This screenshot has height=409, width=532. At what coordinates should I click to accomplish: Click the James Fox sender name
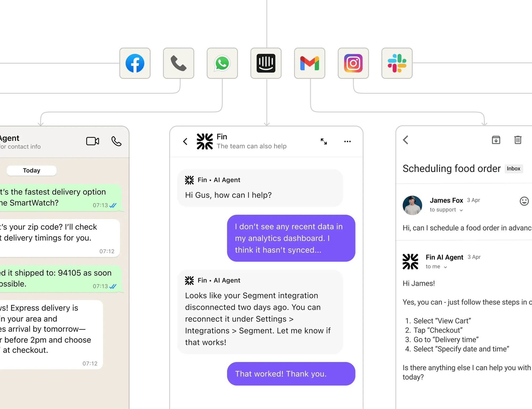pyautogui.click(x=446, y=200)
